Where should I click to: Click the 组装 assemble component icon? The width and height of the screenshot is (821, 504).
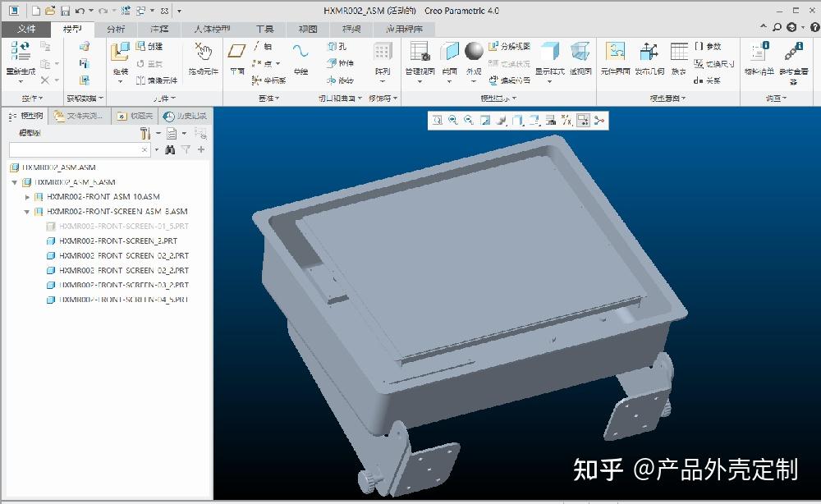click(120, 52)
